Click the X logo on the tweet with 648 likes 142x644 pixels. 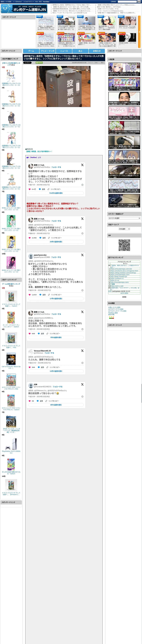tap(82, 312)
